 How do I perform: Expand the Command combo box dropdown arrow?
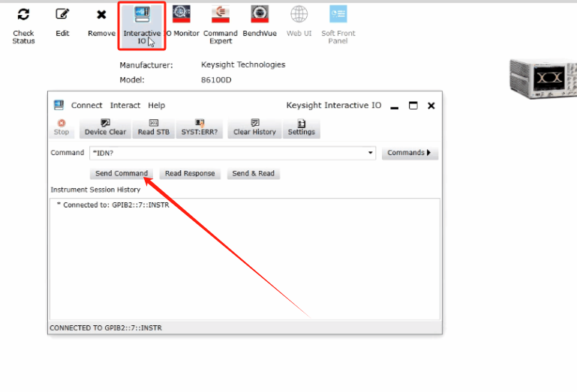click(371, 153)
